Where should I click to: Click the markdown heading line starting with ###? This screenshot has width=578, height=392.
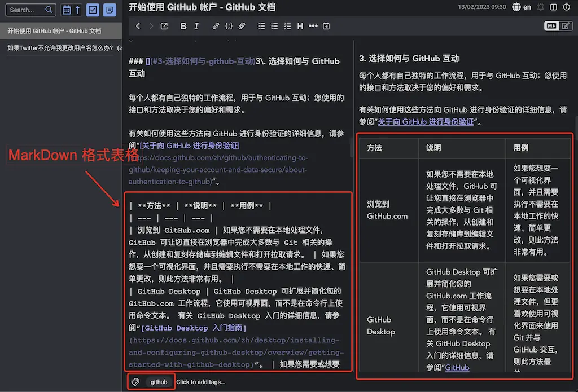[234, 67]
